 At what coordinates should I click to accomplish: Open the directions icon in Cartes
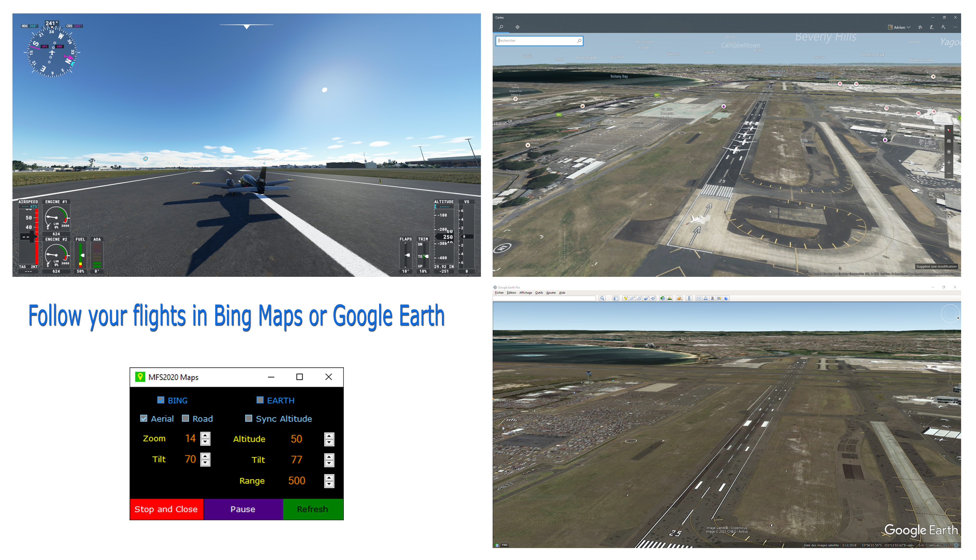pos(518,27)
